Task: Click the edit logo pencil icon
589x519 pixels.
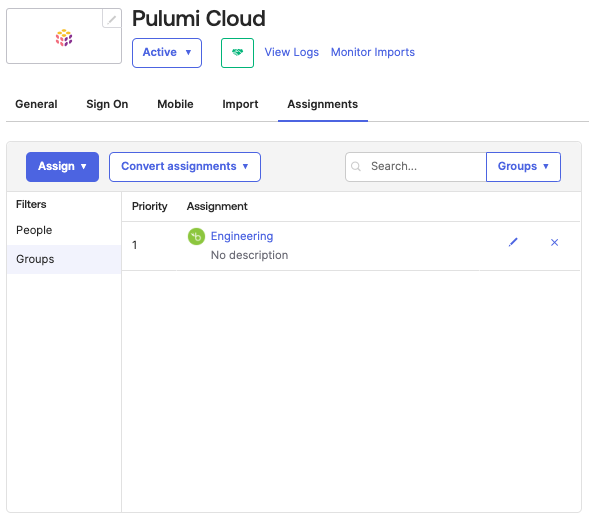Action: [x=112, y=19]
